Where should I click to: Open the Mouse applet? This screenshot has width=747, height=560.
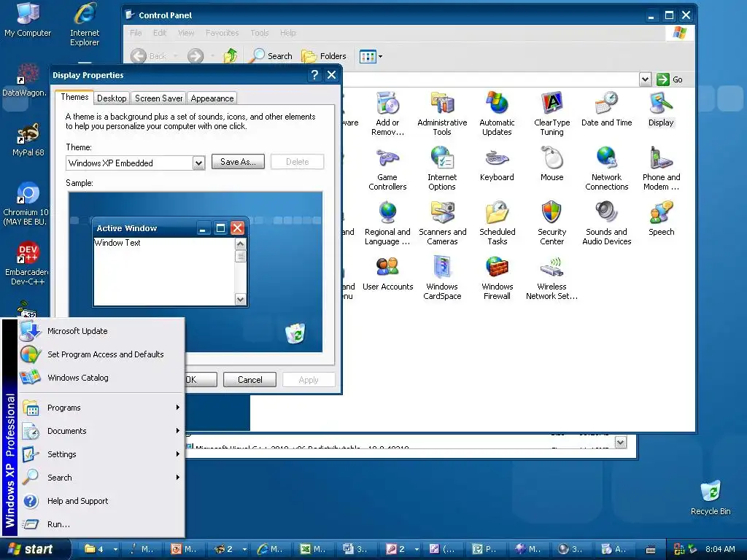click(x=551, y=164)
